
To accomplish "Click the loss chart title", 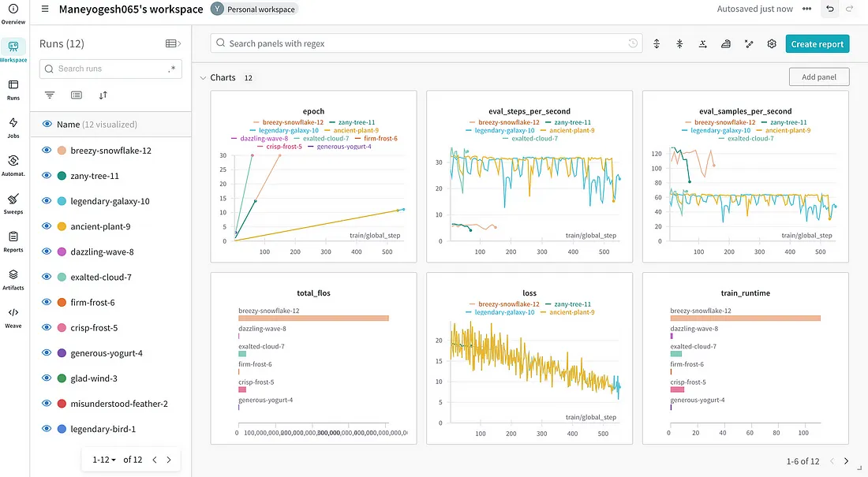I will tap(529, 293).
